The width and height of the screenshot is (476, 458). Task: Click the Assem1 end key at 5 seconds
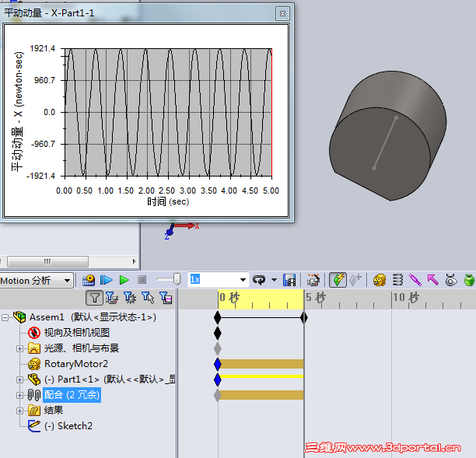[304, 318]
